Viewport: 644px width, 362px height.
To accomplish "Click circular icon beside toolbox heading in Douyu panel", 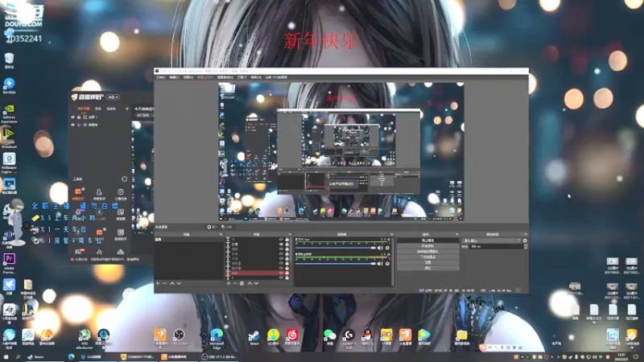I will [124, 179].
